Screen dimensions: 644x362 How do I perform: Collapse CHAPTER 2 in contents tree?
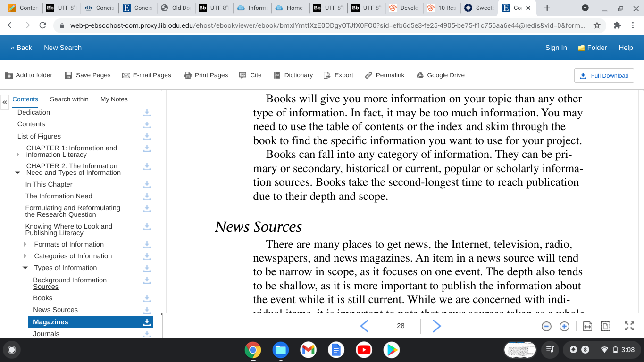coord(17,173)
